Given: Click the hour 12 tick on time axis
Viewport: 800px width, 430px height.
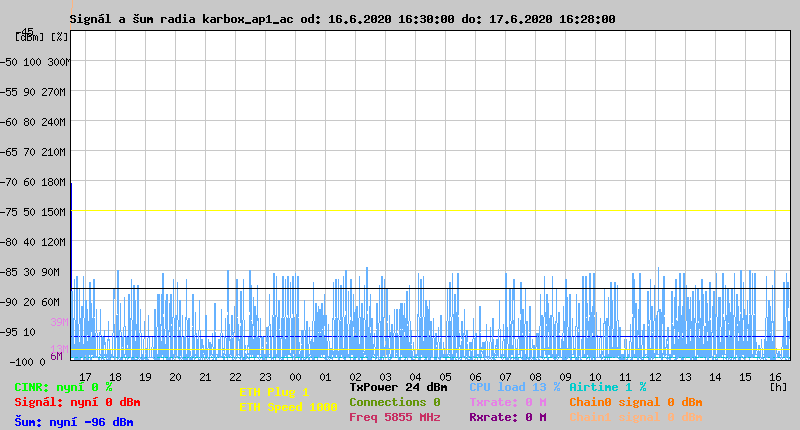Looking at the screenshot, I should click(x=655, y=377).
